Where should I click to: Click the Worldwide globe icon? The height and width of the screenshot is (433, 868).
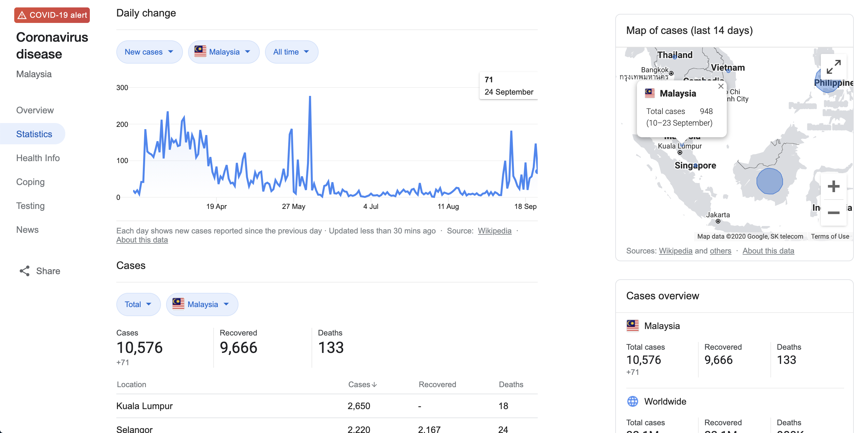[632, 401]
